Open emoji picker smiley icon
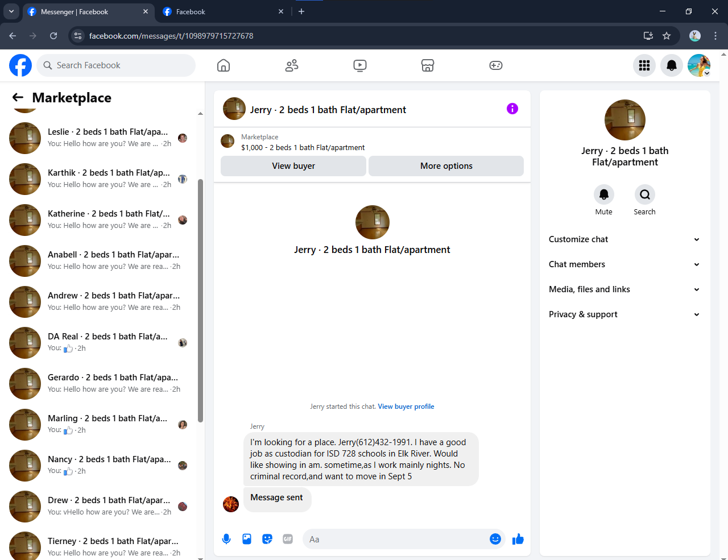This screenshot has height=560, width=728. point(495,539)
